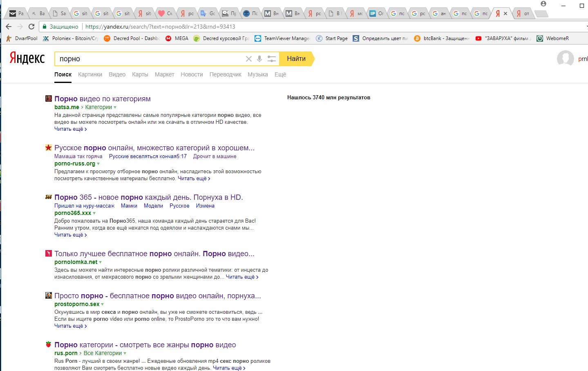Click the star favicon of porno-russ.org result
This screenshot has width=588, height=371.
tap(49, 148)
